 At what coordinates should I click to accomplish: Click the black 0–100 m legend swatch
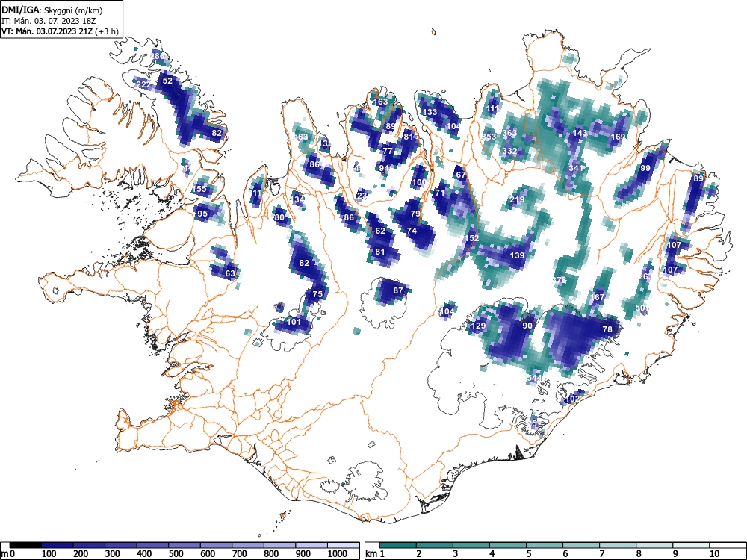pyautogui.click(x=25, y=545)
